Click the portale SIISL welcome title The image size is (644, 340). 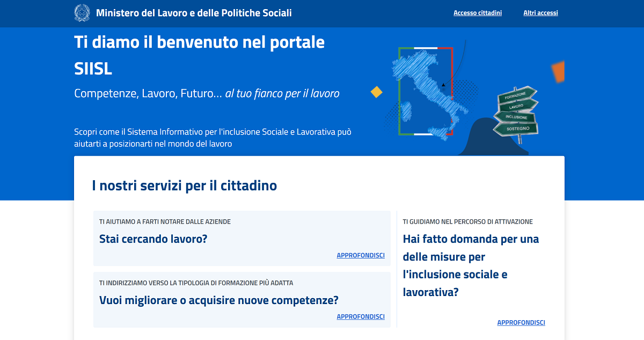[x=199, y=55]
